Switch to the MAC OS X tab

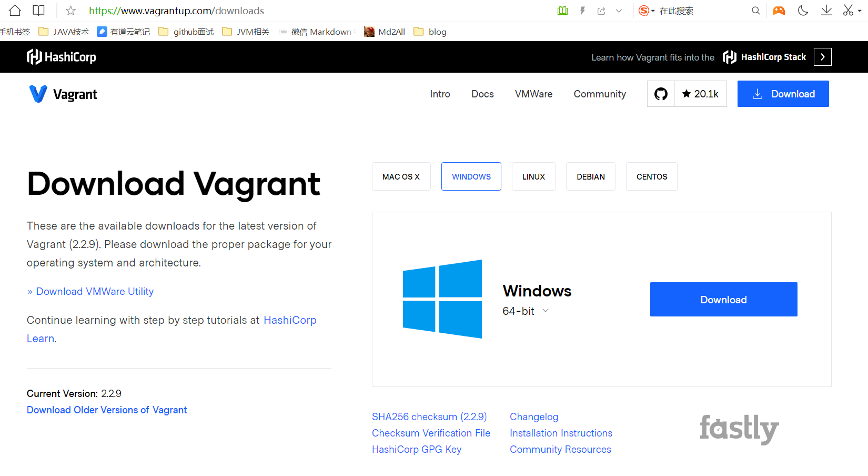pos(401,176)
